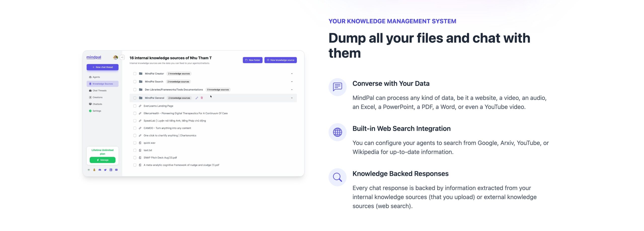This screenshot has width=644, height=231.
Task: Click the link icon beside CAMOO
Action: 140,128
